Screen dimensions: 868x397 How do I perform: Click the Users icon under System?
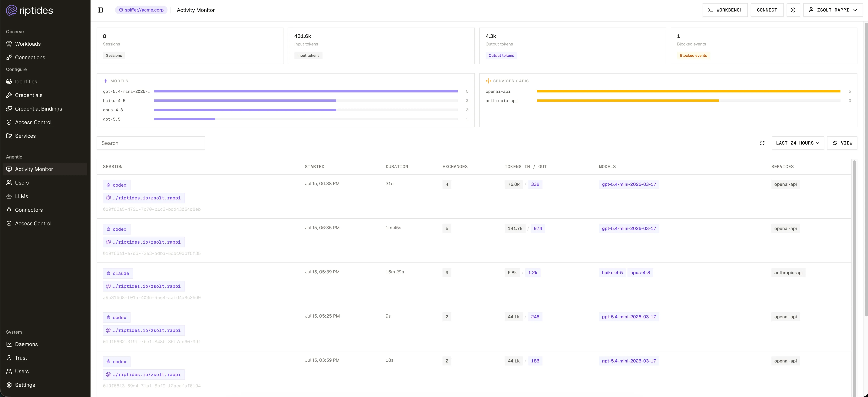(9, 371)
